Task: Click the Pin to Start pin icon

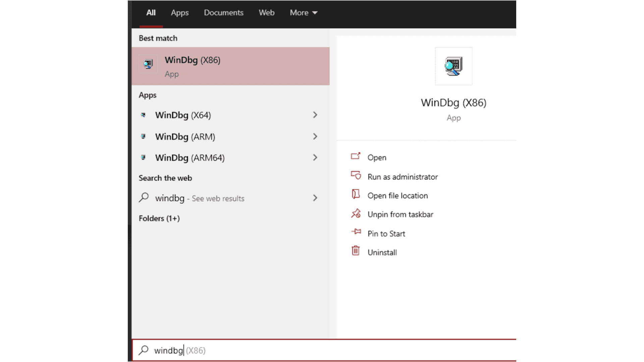Action: tap(356, 232)
